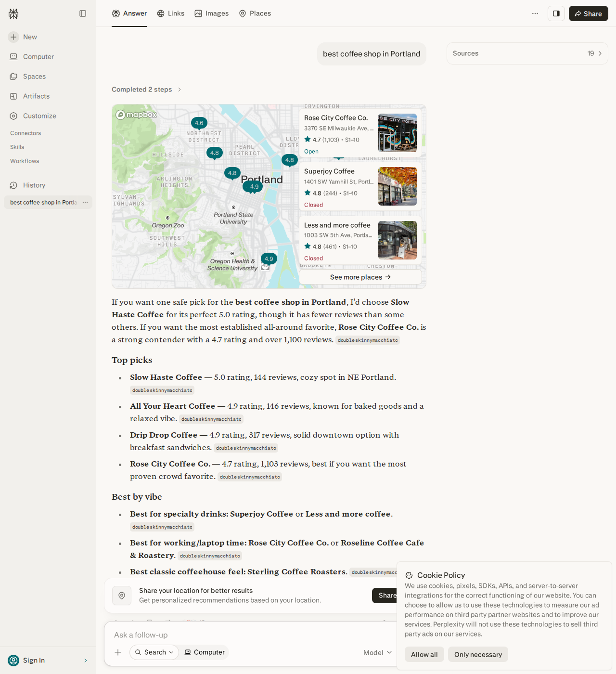Click Only necessary cookies button
This screenshot has height=674, width=616.
coord(478,654)
